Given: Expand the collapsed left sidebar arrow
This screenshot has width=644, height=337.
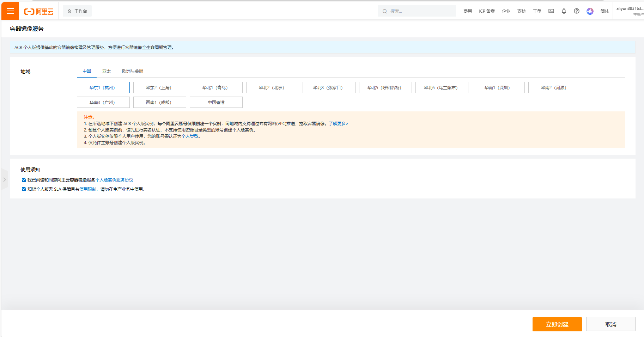Looking at the screenshot, I should 4,180.
